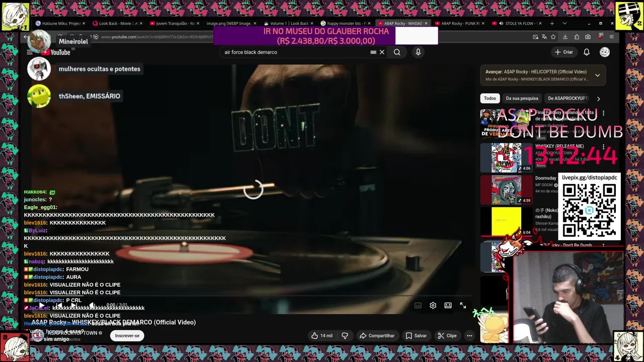Switch to Hatsune Miku: Project tab
This screenshot has width=644, height=362.
(61, 23)
